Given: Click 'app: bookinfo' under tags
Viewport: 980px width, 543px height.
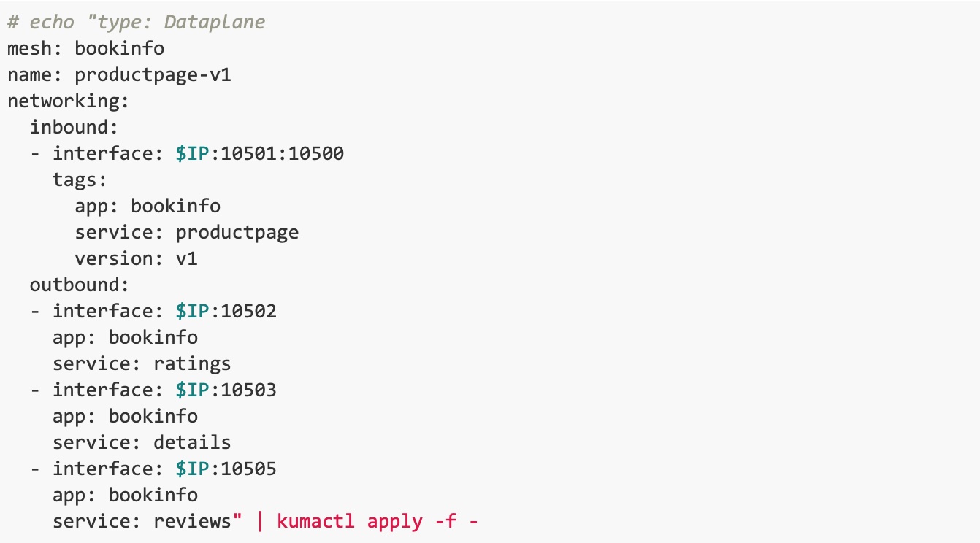Looking at the screenshot, I should pos(148,206).
